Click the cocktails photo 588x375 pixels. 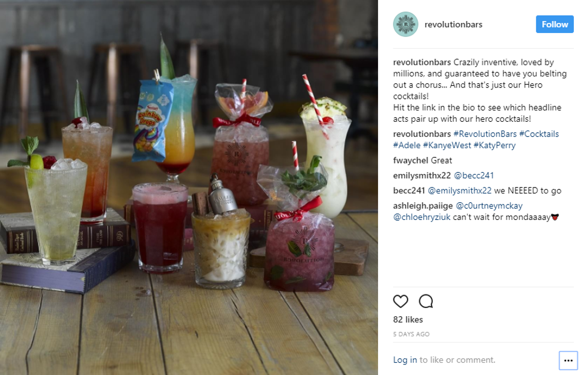pos(189,187)
